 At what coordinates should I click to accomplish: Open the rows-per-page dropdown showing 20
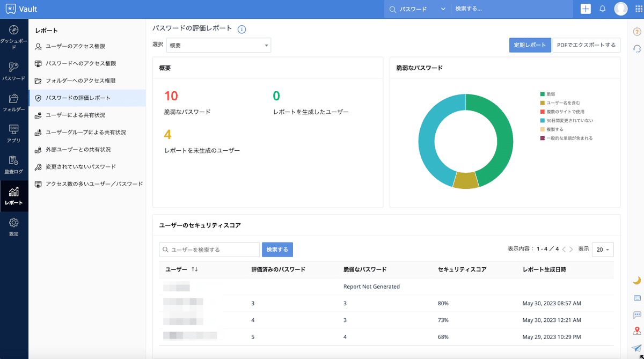pyautogui.click(x=603, y=250)
